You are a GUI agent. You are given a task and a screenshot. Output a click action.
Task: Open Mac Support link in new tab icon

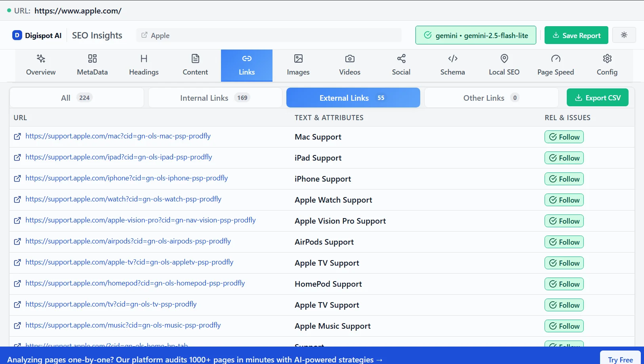17,136
